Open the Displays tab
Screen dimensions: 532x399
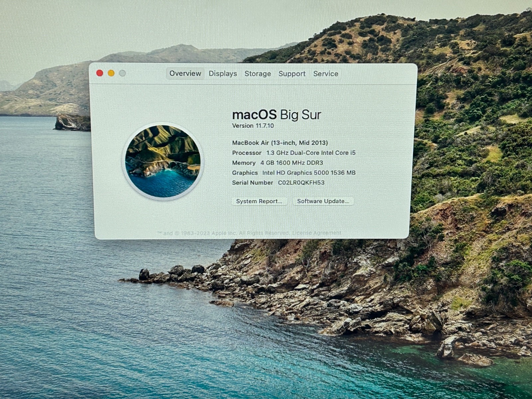223,73
